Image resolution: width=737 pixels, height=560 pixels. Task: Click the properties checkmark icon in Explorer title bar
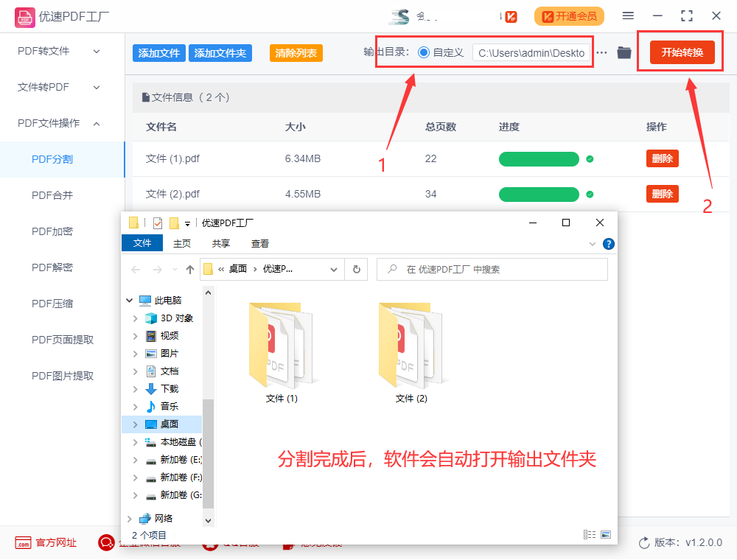[158, 223]
